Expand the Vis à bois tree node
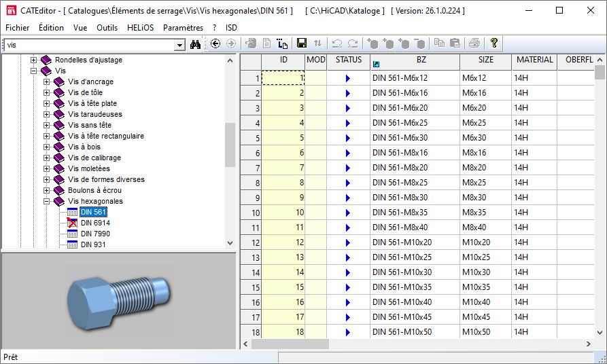 point(47,147)
